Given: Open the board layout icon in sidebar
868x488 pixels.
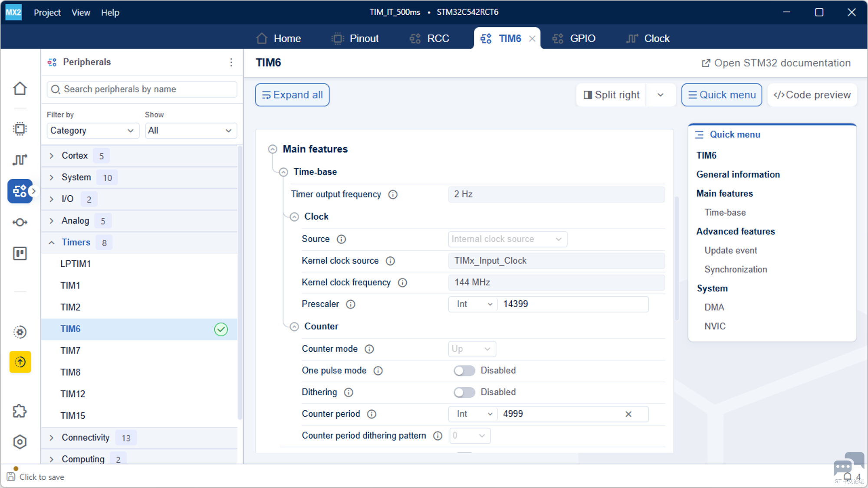Looking at the screenshot, I should tap(20, 253).
